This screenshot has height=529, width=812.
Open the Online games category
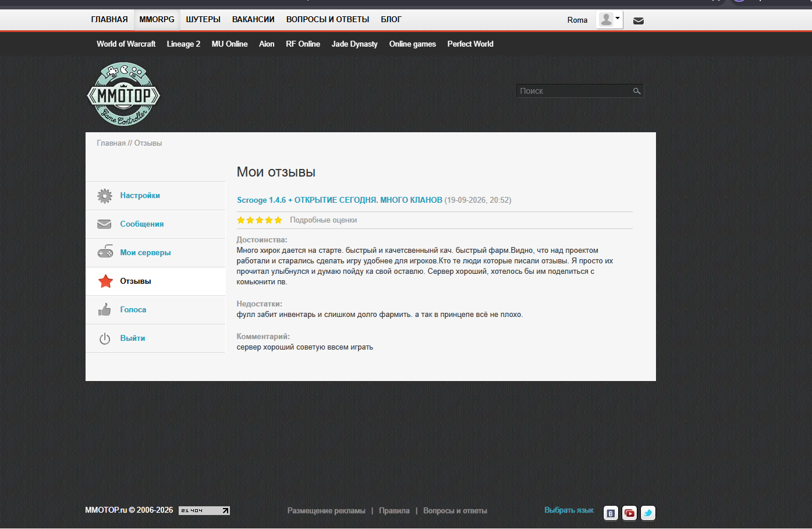coord(412,44)
